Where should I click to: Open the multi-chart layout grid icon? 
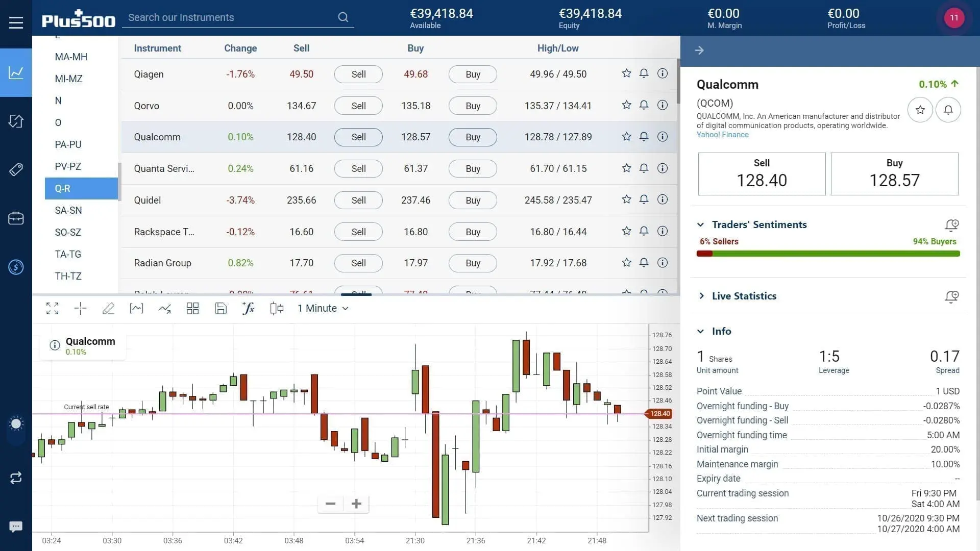(192, 308)
